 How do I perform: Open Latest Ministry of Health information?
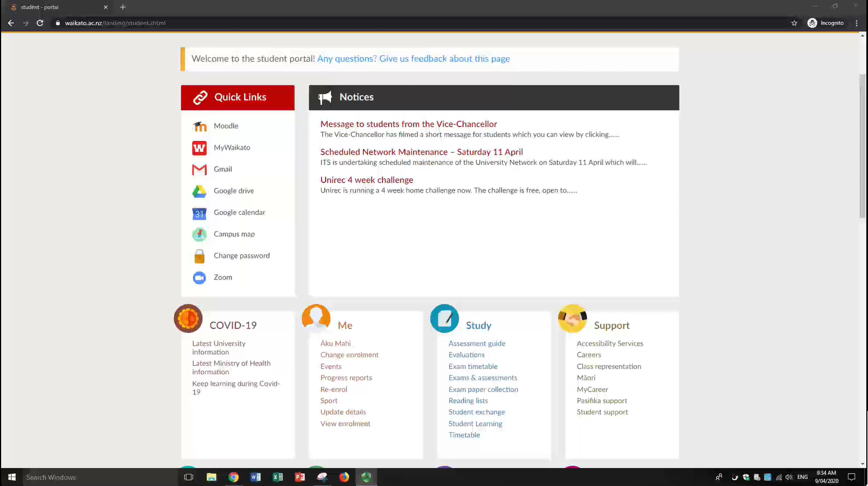click(231, 367)
